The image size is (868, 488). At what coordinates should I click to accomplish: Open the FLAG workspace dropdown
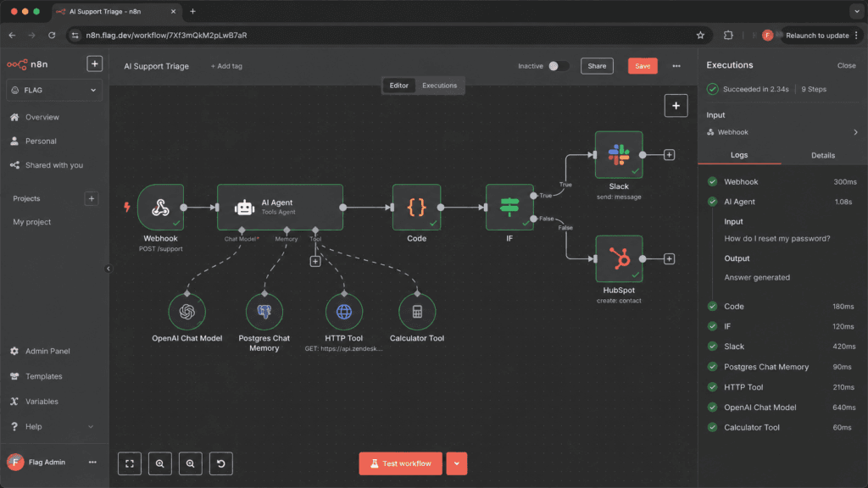(x=53, y=90)
